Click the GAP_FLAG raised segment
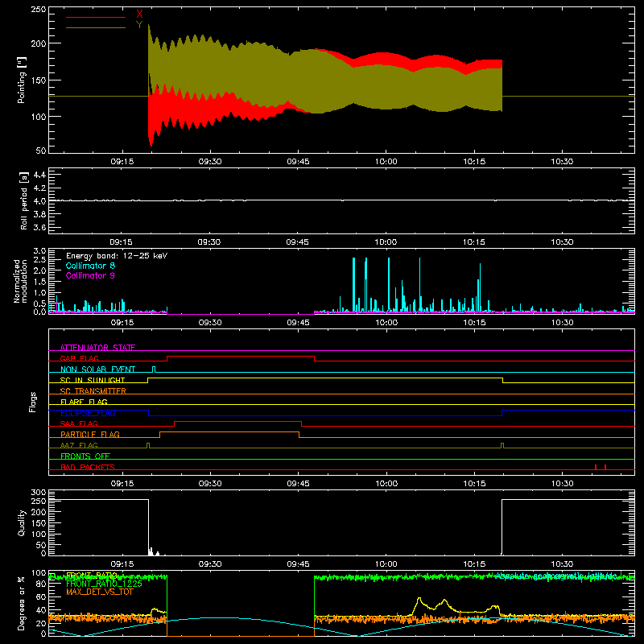 [x=241, y=357]
